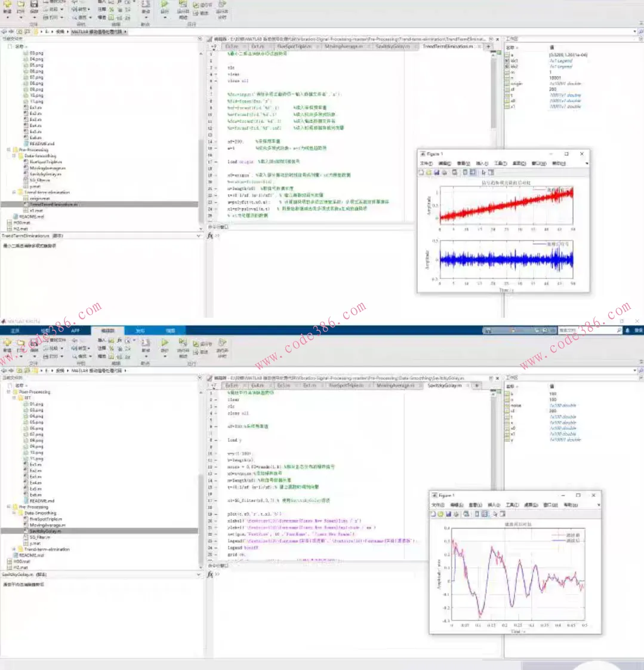Collapse the FFT folder in the lower file tree
Image resolution: width=644 pixels, height=670 pixels.
pyautogui.click(x=14, y=398)
